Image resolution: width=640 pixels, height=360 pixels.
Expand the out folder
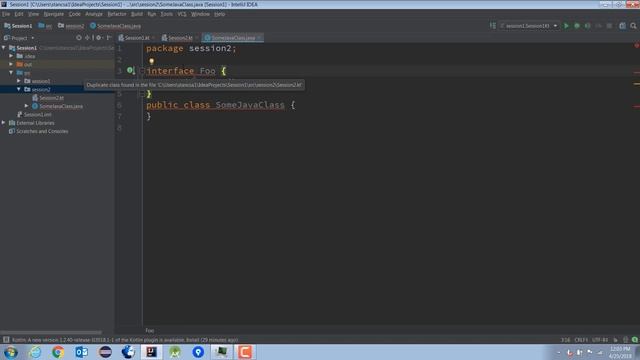click(11, 64)
